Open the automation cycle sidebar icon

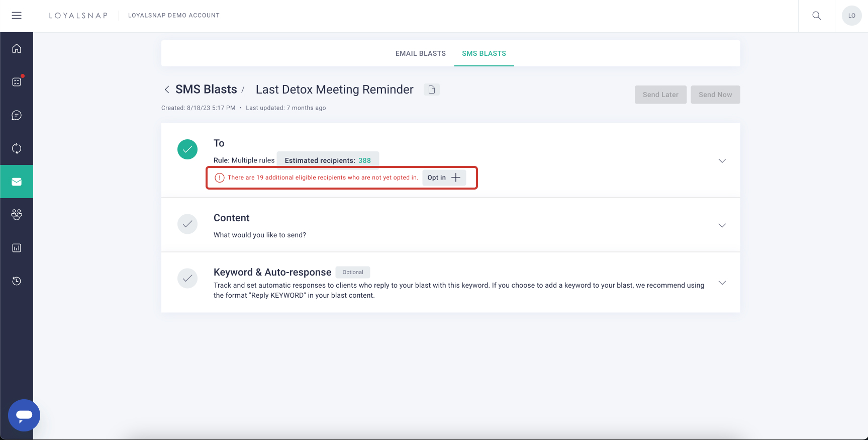[x=17, y=148]
